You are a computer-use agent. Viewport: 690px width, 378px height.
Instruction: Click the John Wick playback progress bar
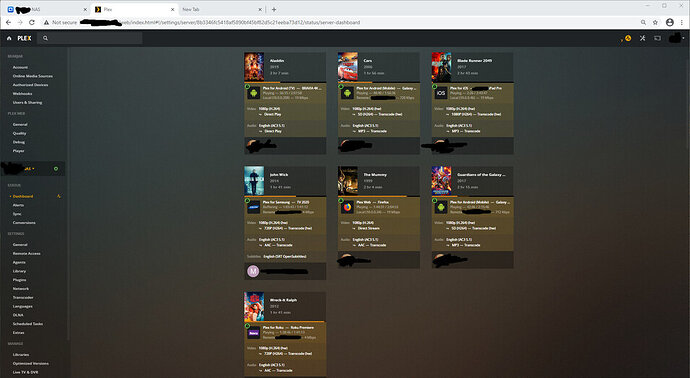pos(285,196)
